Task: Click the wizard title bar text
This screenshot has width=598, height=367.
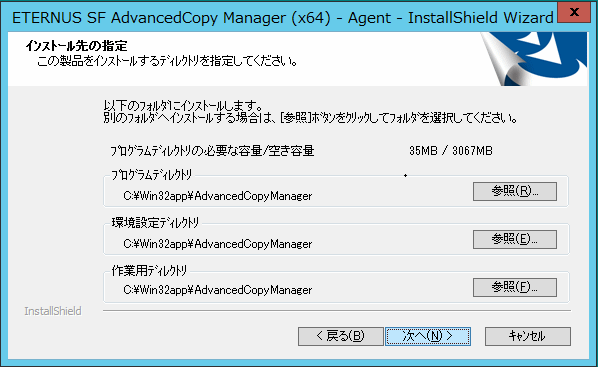Action: 283,18
